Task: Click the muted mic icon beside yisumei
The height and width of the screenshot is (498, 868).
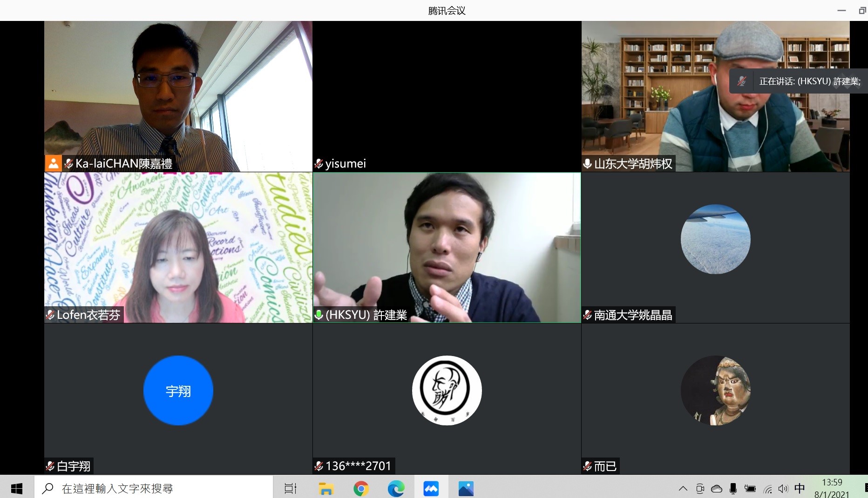Action: [319, 164]
